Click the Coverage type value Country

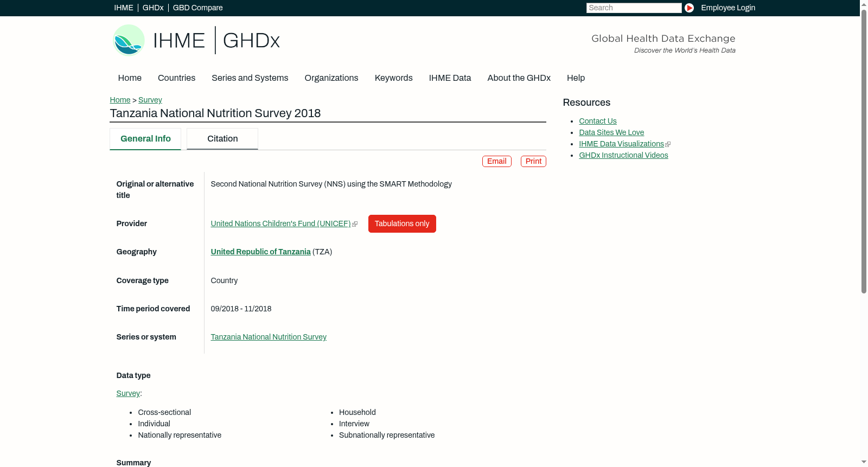pos(224,280)
